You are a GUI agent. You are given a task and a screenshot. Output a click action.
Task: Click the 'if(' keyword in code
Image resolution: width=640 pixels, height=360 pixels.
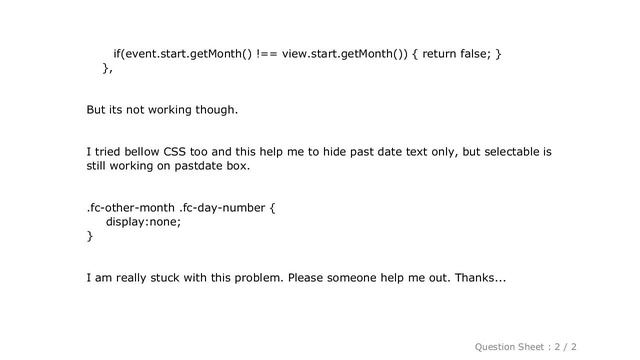[119, 54]
